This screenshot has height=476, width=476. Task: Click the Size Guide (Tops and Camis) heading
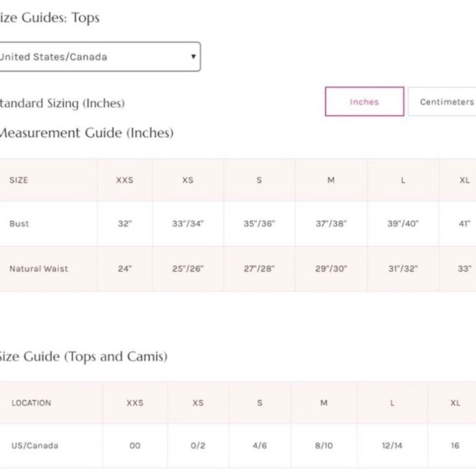(x=82, y=357)
